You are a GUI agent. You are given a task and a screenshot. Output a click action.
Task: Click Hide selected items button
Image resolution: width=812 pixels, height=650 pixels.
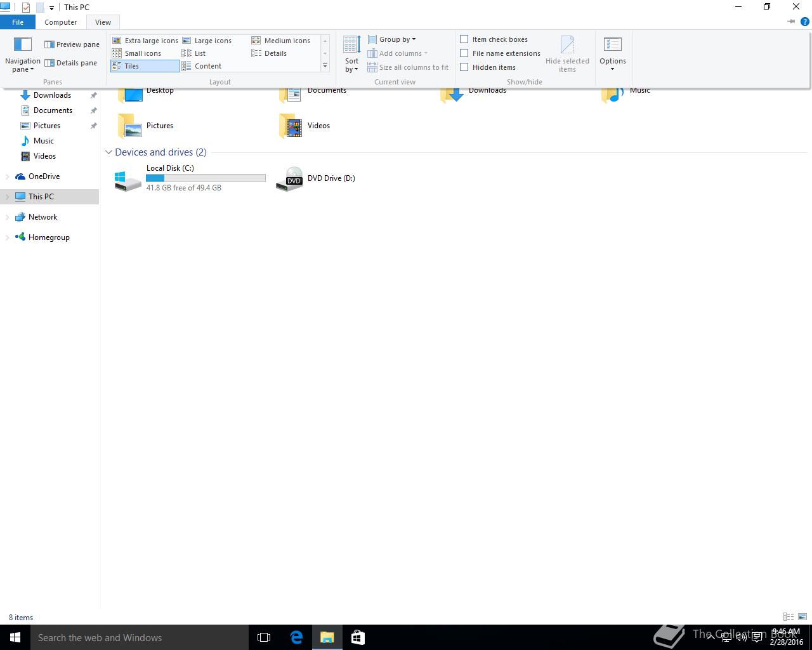pyautogui.click(x=567, y=55)
